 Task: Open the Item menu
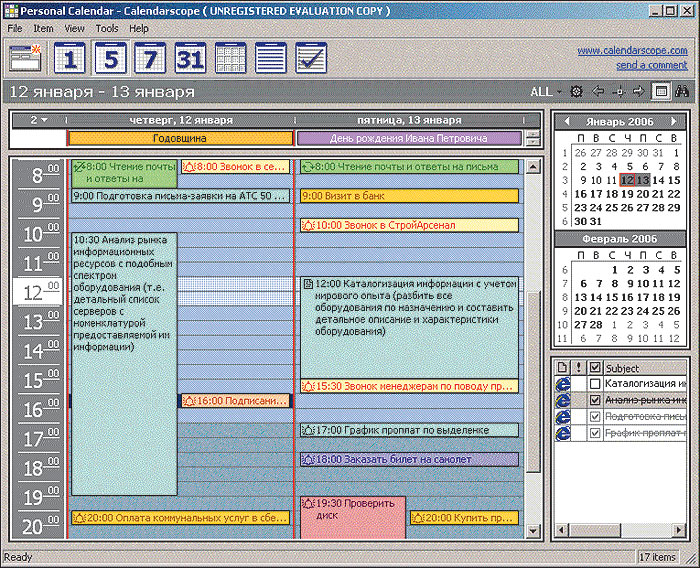43,29
